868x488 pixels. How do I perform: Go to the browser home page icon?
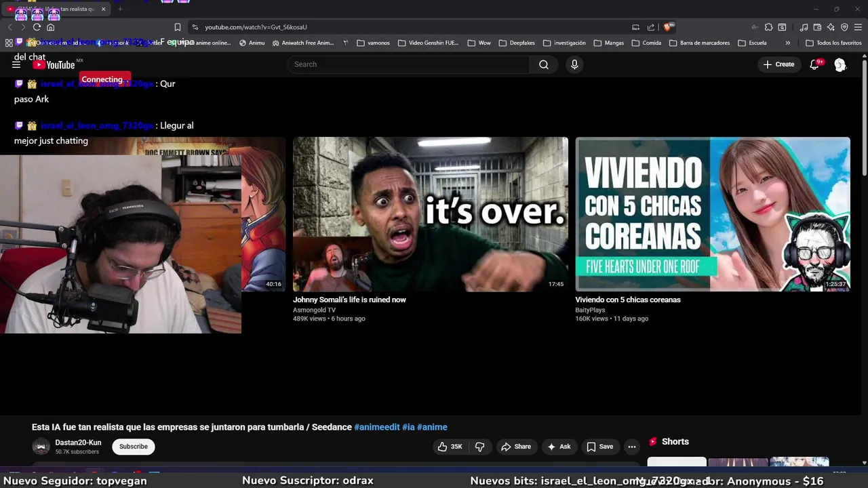(x=50, y=27)
